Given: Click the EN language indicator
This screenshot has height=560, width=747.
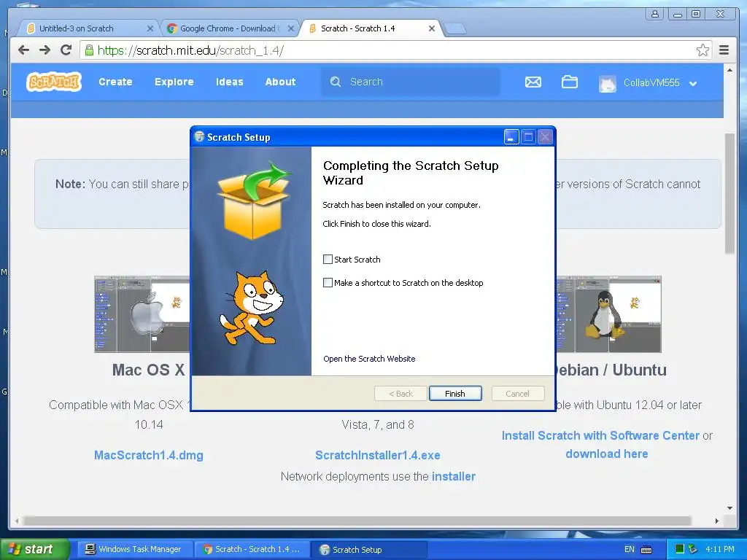Looking at the screenshot, I should point(630,549).
